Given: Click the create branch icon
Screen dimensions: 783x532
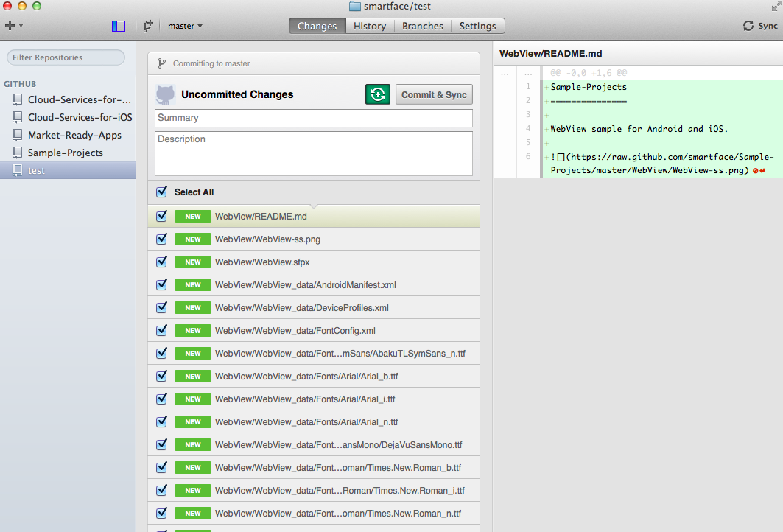Looking at the screenshot, I should tap(148, 26).
